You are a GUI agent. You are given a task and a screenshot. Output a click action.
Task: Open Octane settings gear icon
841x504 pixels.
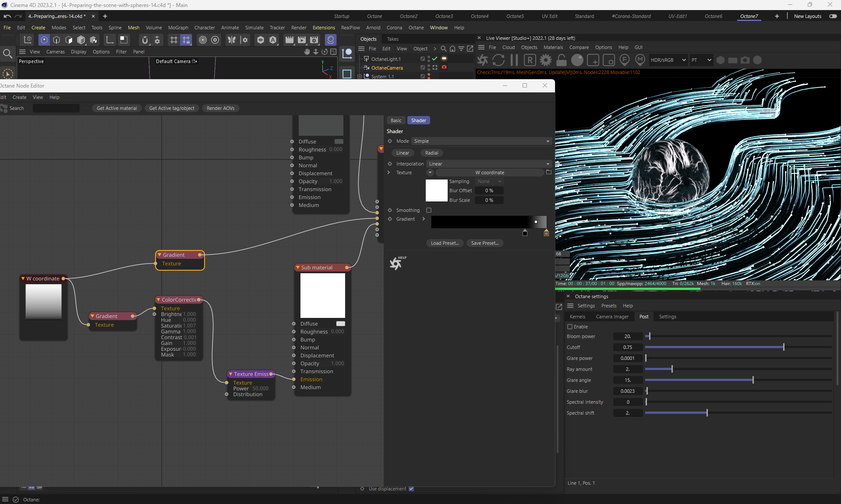tap(545, 60)
